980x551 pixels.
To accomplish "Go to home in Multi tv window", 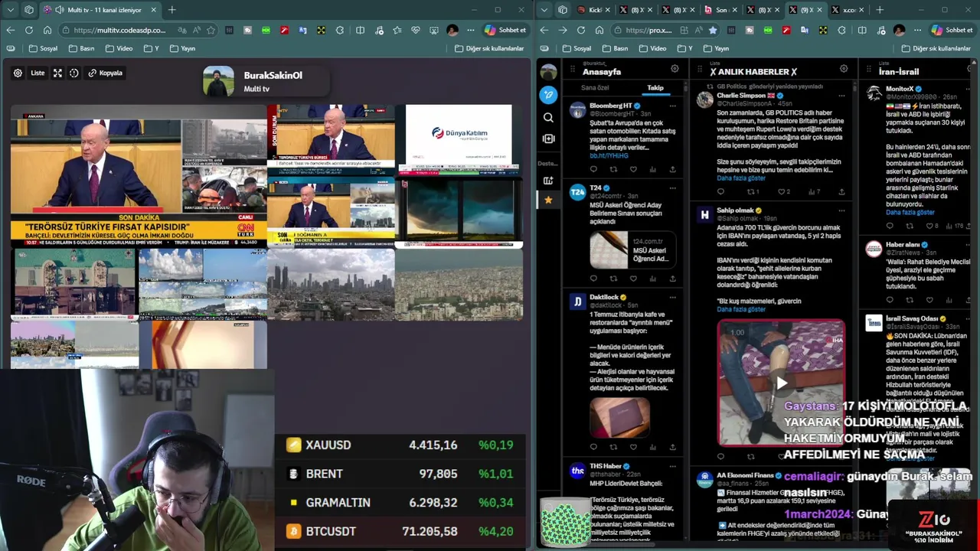I will click(x=47, y=30).
